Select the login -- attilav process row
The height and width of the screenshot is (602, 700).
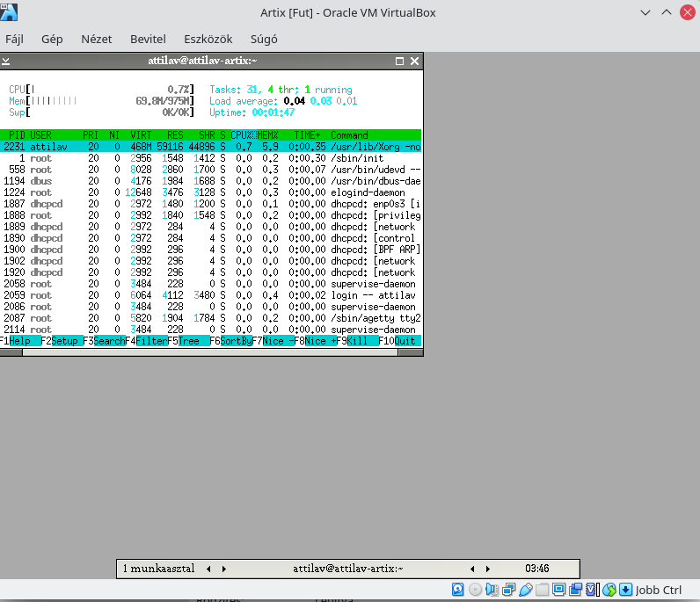(211, 295)
